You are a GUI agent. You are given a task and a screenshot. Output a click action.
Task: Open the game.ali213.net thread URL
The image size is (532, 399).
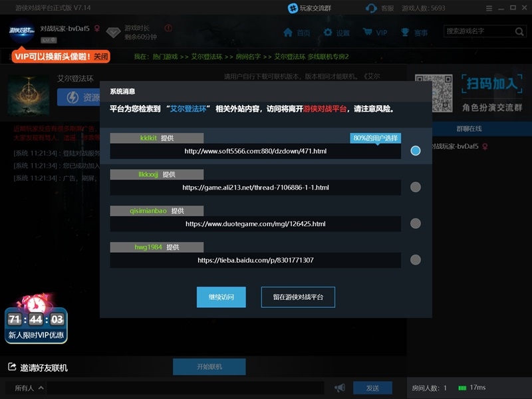tap(255, 188)
